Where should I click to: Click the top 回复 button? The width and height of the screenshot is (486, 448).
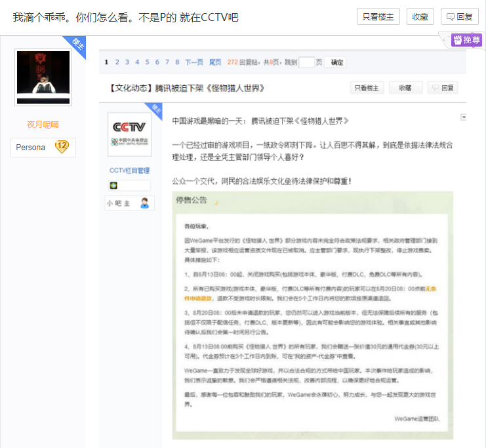460,16
